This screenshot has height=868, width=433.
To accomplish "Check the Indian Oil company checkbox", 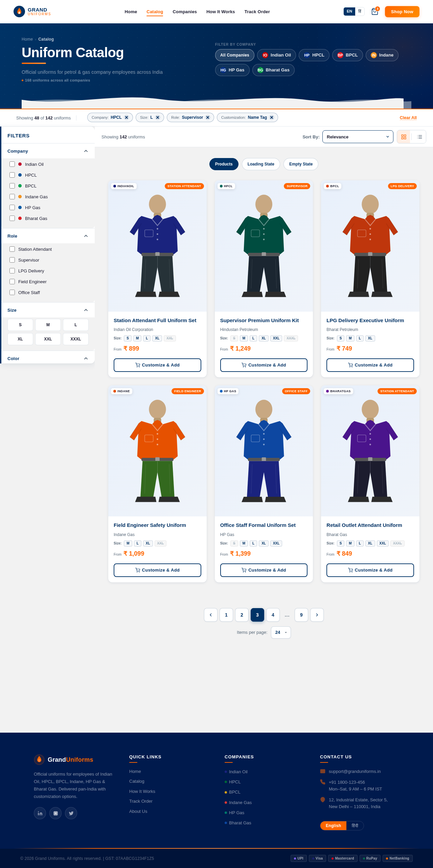I will tap(12, 164).
